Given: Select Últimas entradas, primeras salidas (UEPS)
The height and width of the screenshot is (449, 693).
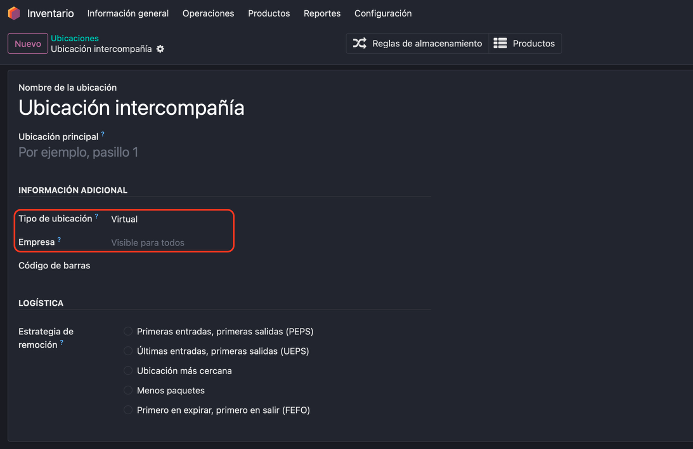Looking at the screenshot, I should pos(127,351).
